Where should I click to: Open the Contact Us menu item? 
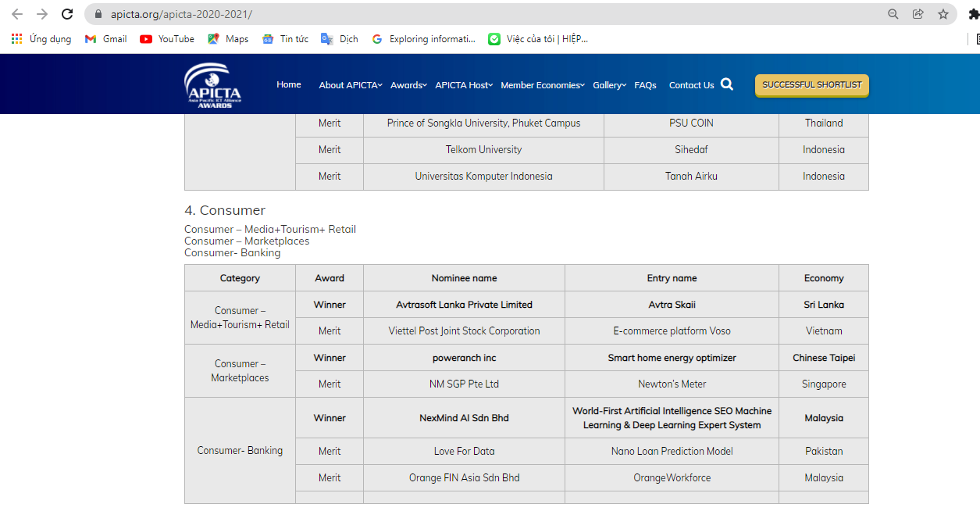click(692, 85)
